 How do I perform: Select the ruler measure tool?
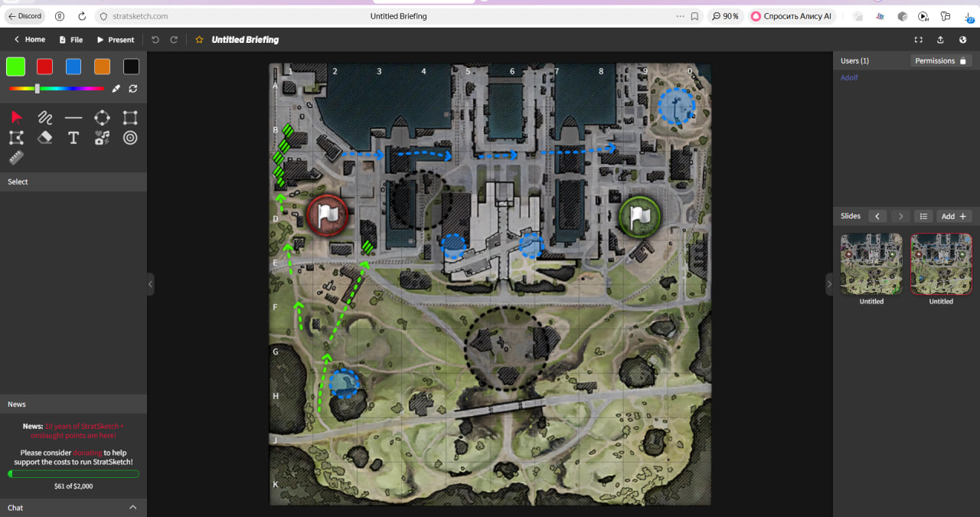point(16,158)
